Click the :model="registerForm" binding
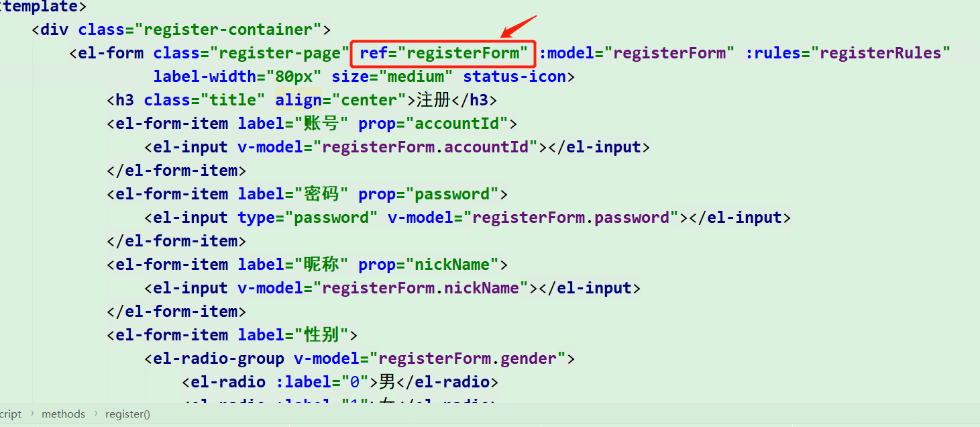The width and height of the screenshot is (980, 427). point(633,53)
